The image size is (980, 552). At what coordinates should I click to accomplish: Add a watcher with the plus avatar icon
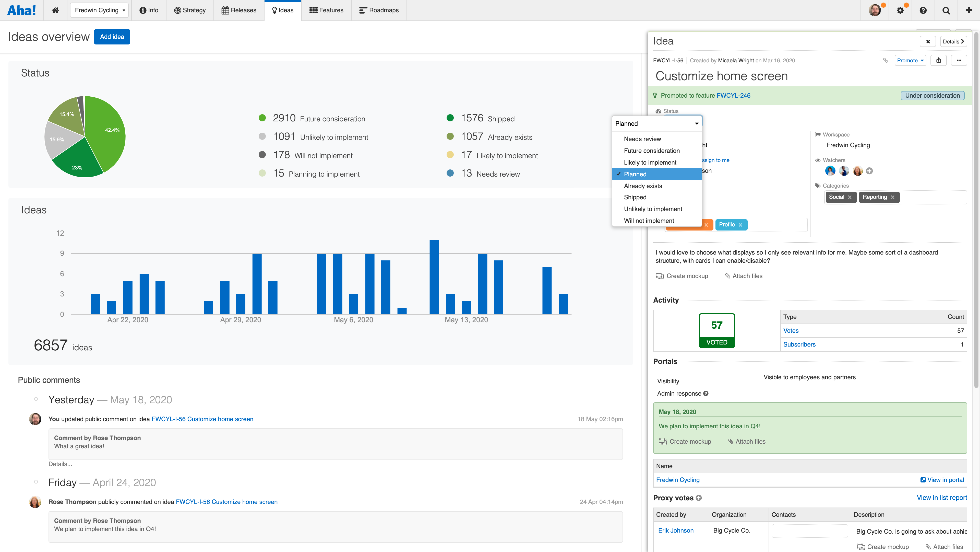pos(870,170)
